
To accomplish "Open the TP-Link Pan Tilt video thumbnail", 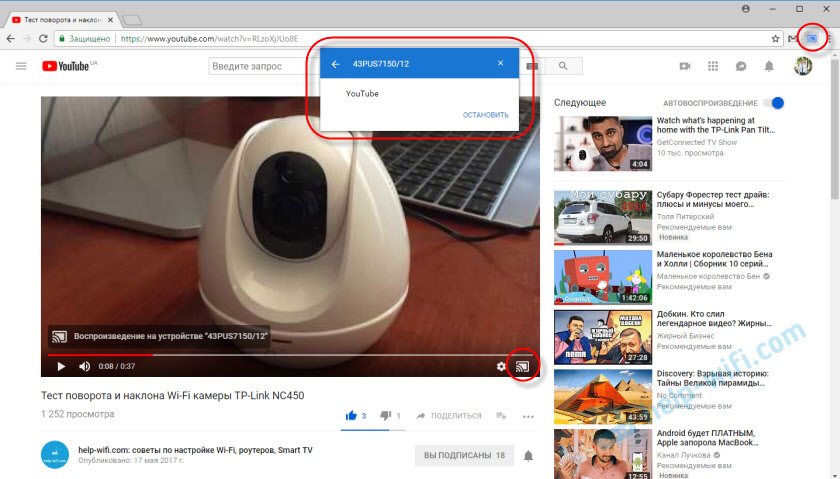I will [x=603, y=144].
